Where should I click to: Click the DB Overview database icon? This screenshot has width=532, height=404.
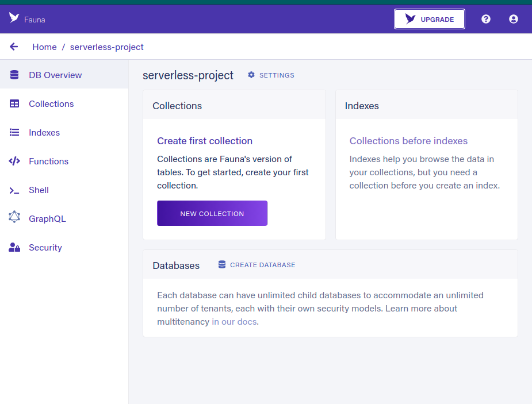14,75
